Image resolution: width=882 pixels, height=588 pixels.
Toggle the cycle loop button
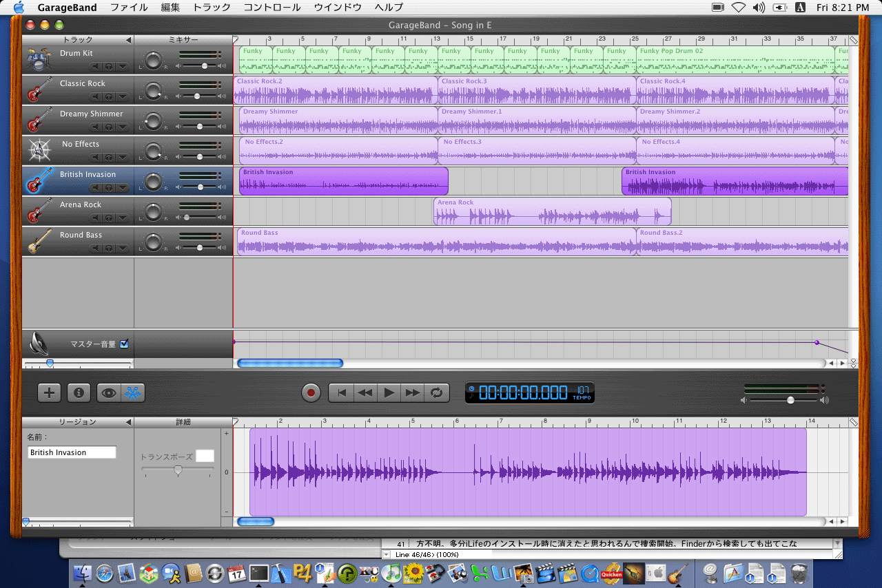coord(436,392)
